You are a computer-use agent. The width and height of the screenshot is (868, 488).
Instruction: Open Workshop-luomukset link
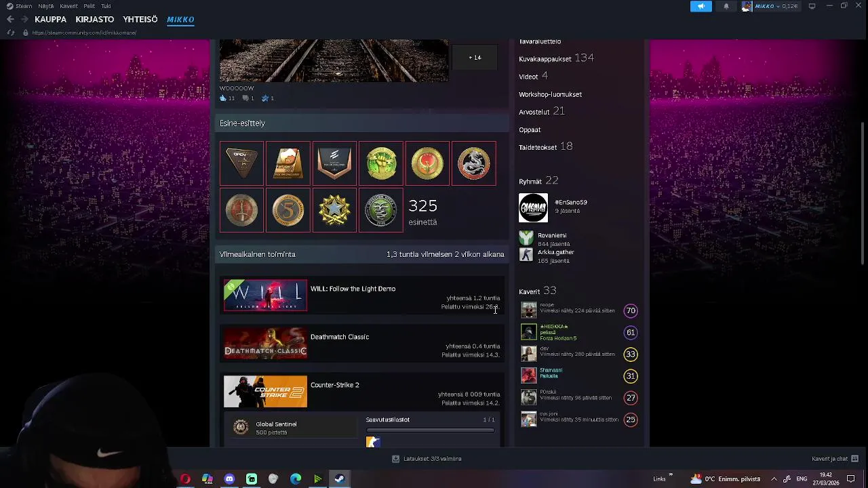[550, 94]
